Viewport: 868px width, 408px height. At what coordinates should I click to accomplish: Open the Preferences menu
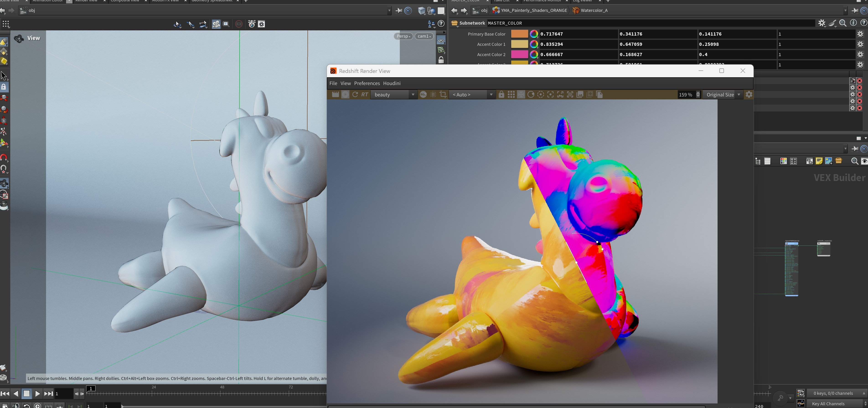(x=367, y=83)
